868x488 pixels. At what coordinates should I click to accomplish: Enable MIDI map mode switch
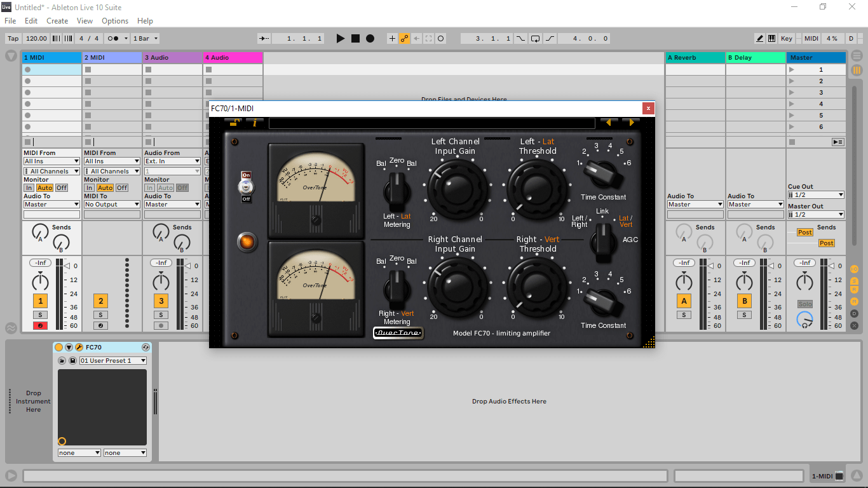pyautogui.click(x=811, y=39)
